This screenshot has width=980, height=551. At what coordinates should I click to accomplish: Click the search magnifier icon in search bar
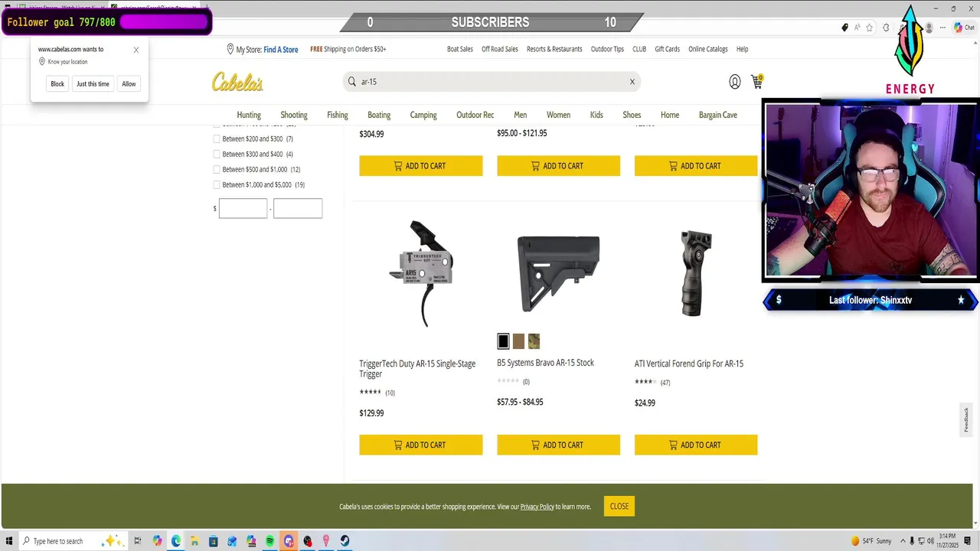352,81
